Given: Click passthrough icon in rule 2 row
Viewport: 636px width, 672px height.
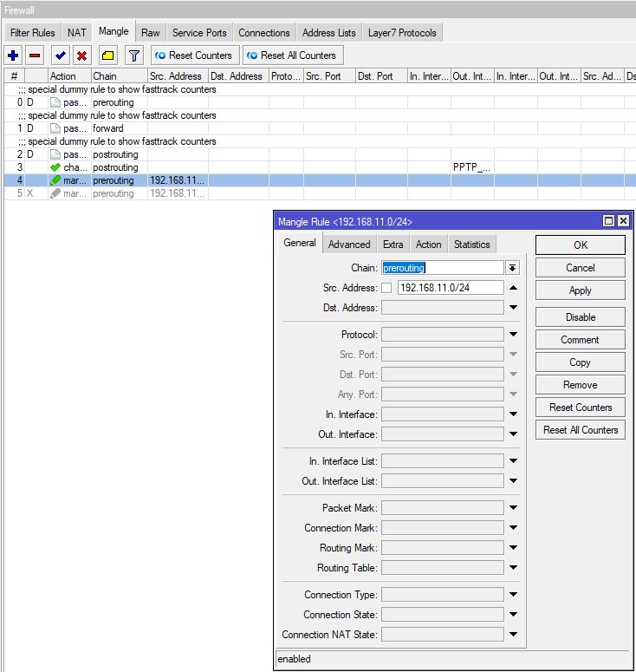Looking at the screenshot, I should tap(55, 154).
